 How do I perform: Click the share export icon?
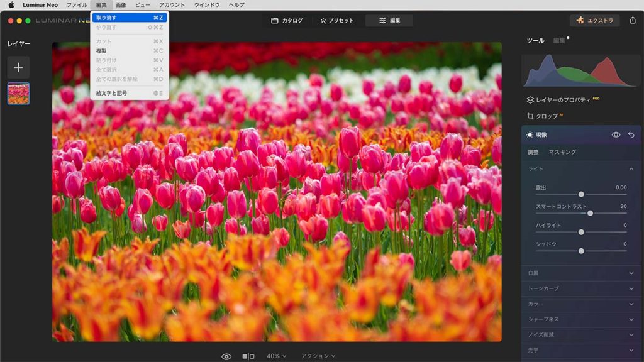coord(633,21)
